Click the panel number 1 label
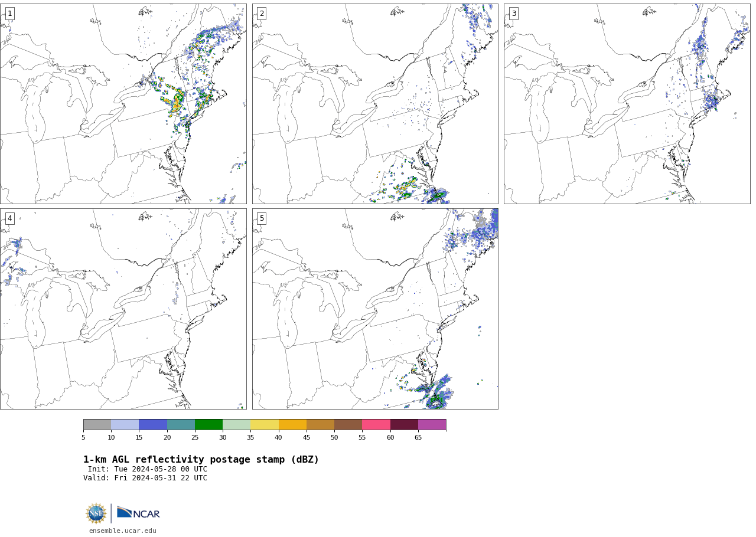 [x=9, y=14]
